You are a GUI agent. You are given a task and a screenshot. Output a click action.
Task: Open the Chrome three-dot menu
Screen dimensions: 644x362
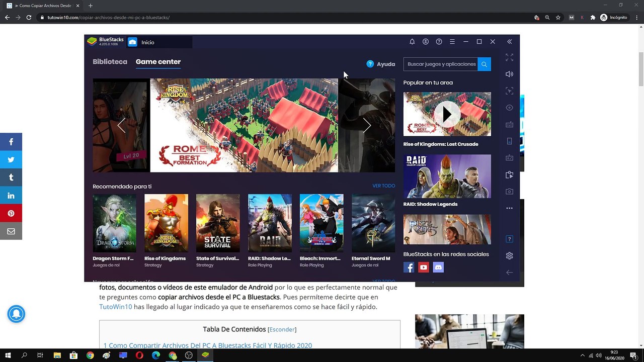pos(636,18)
